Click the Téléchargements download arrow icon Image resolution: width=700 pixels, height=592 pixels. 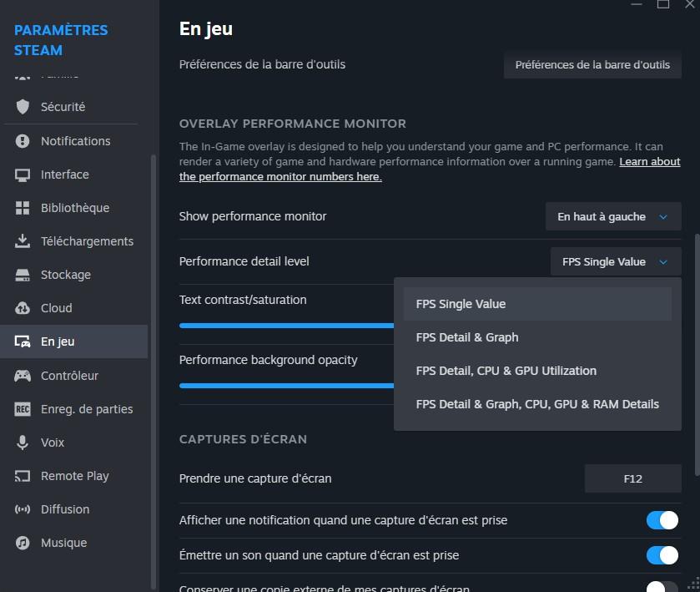tap(23, 241)
